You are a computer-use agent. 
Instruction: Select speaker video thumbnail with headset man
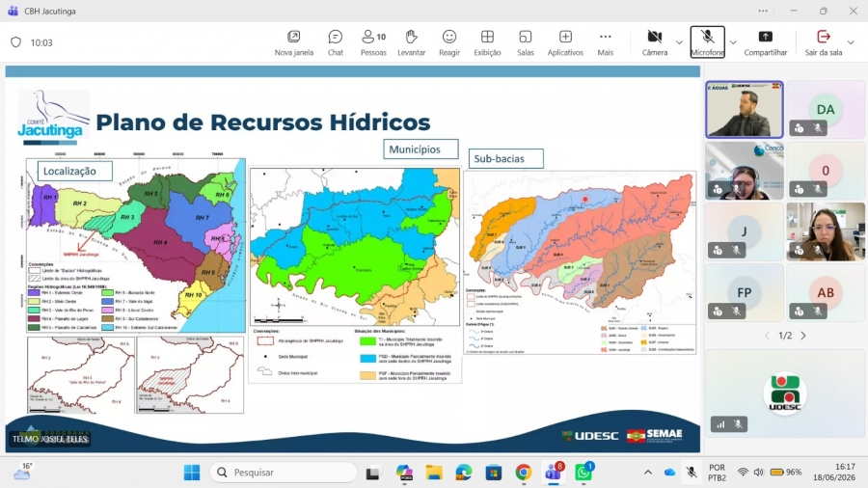745,110
